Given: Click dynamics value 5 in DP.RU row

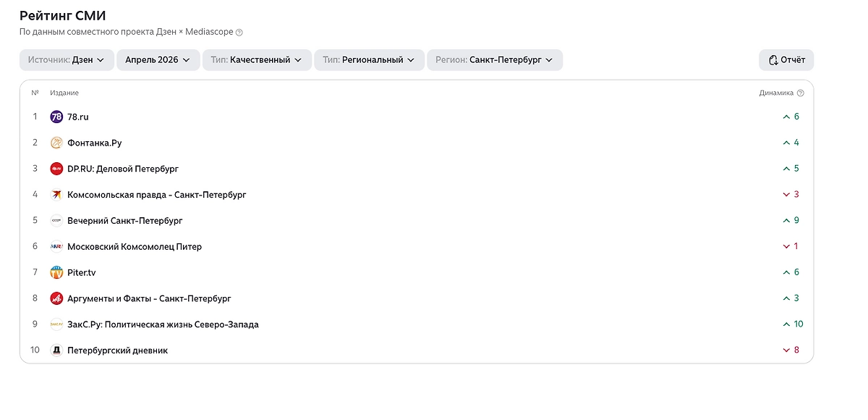Looking at the screenshot, I should tap(796, 169).
